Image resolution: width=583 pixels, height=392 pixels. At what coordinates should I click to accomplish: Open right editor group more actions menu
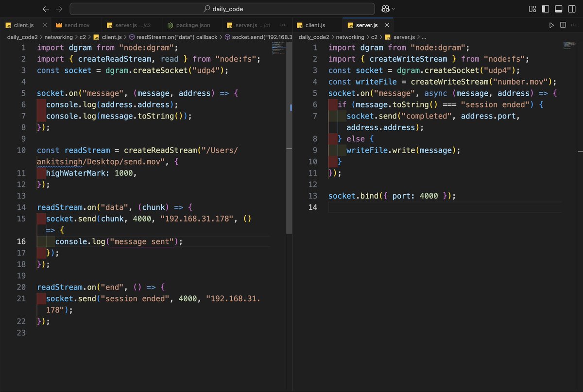(574, 25)
